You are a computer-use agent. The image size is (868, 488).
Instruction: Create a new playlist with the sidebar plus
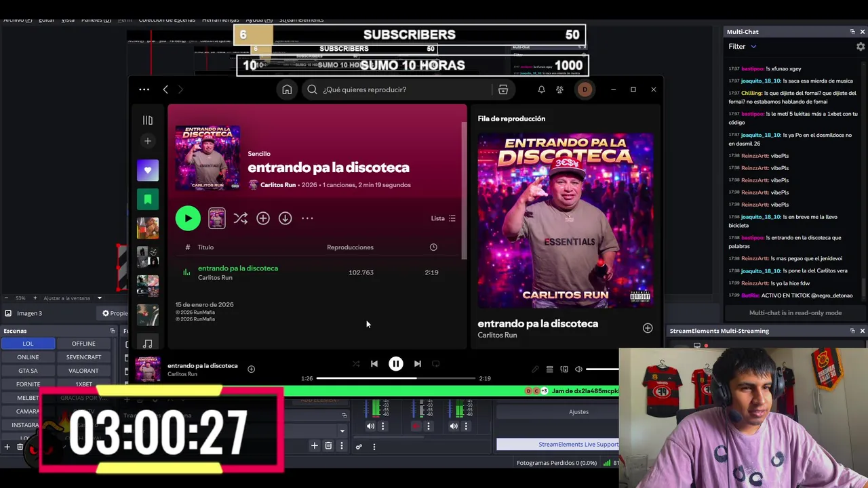pos(147,141)
